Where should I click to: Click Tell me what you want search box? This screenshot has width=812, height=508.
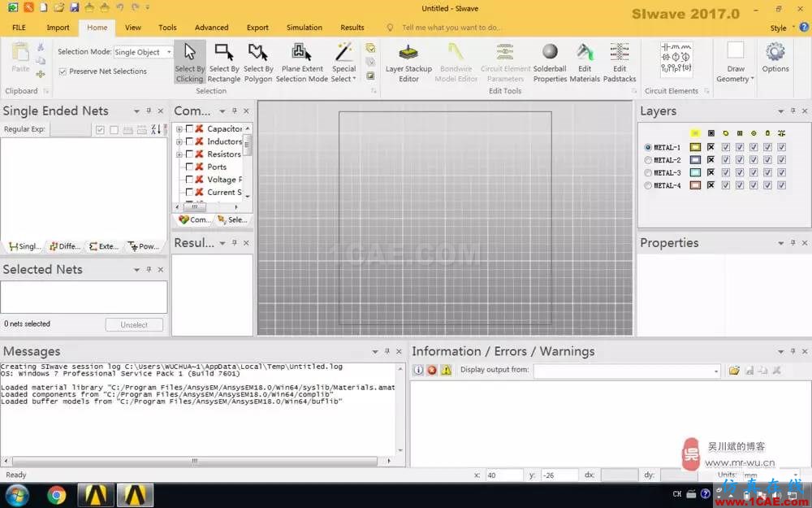451,28
